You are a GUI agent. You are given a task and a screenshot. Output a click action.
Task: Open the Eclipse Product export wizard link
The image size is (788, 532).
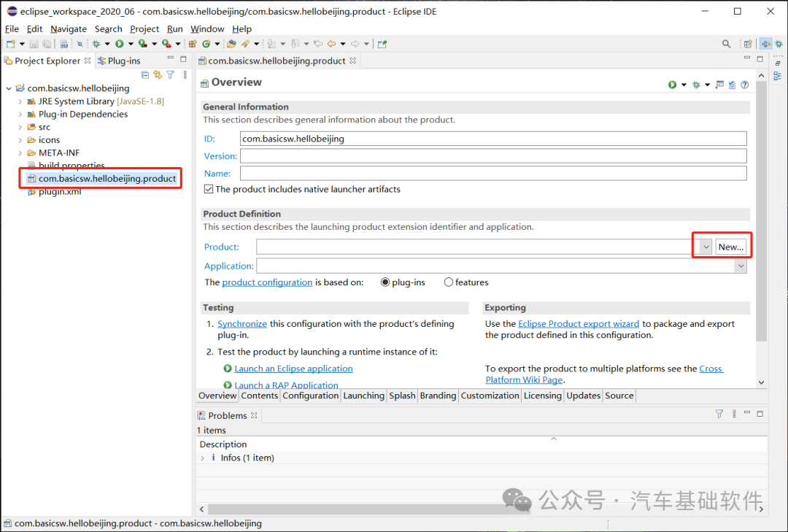(x=578, y=323)
